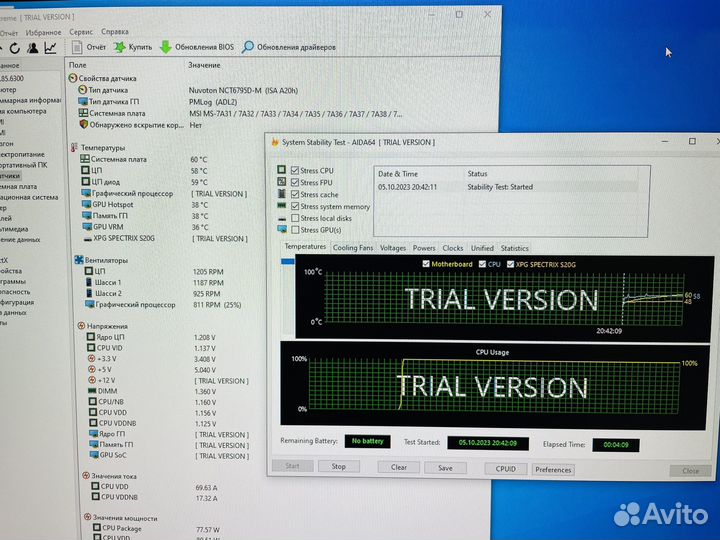Toggle the Stress FPU checkbox
720x540 pixels.
coord(295,182)
